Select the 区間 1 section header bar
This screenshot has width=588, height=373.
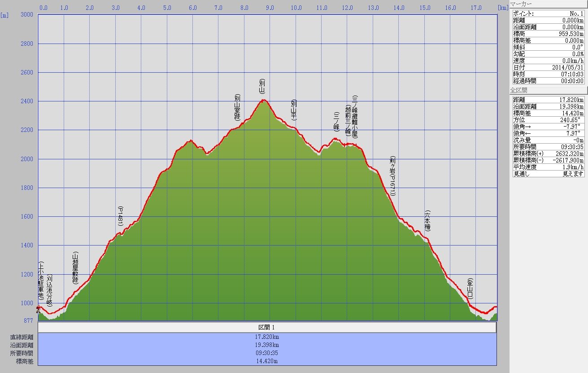tap(267, 327)
